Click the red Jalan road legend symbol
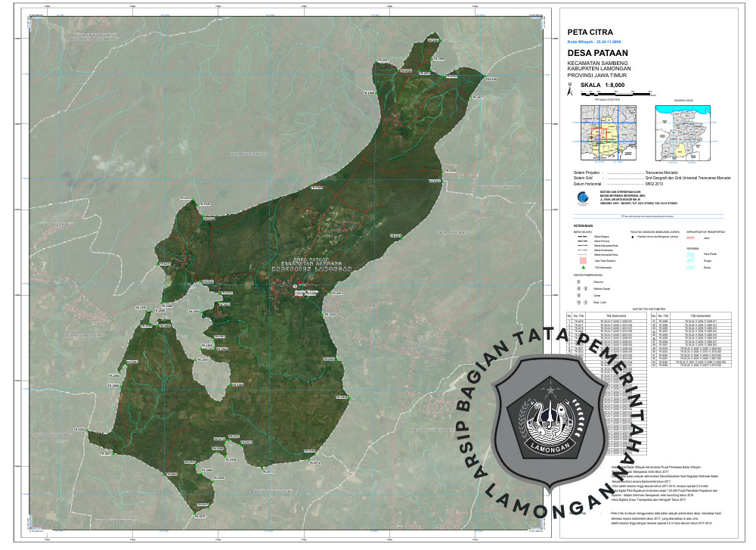 [x=689, y=238]
